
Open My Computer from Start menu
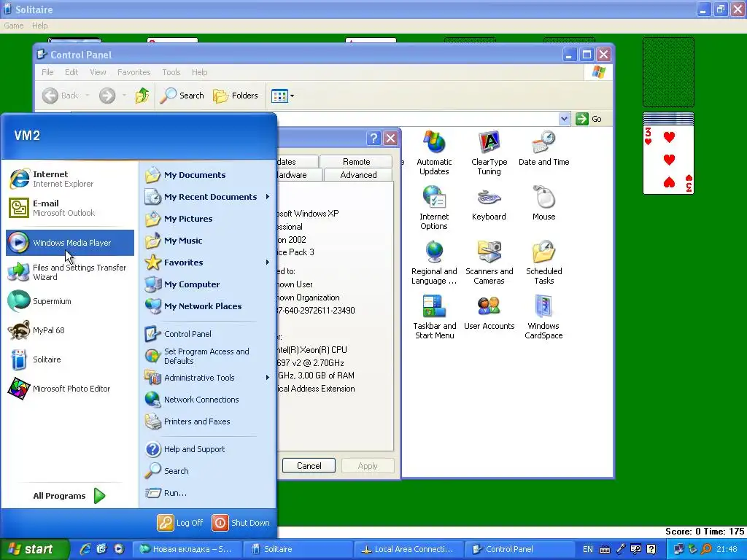tap(208, 285)
